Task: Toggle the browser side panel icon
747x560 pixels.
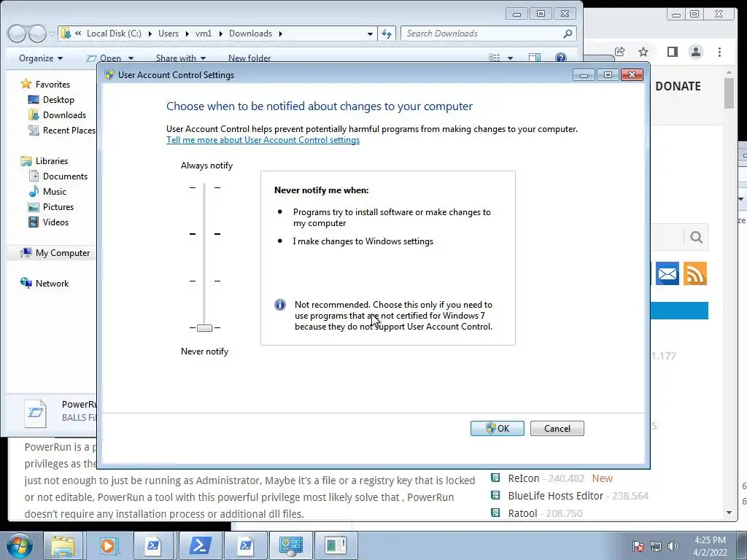Action: click(x=672, y=52)
